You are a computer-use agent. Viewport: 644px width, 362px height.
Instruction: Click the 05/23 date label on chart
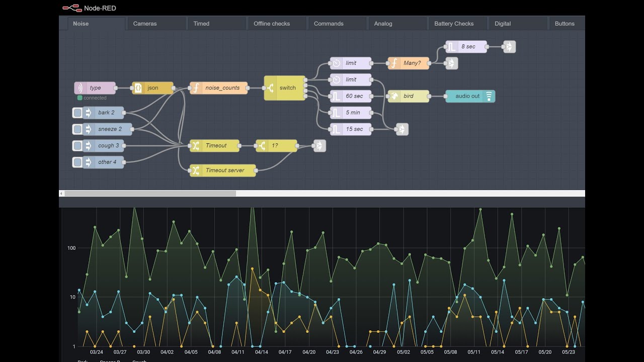pyautogui.click(x=569, y=352)
